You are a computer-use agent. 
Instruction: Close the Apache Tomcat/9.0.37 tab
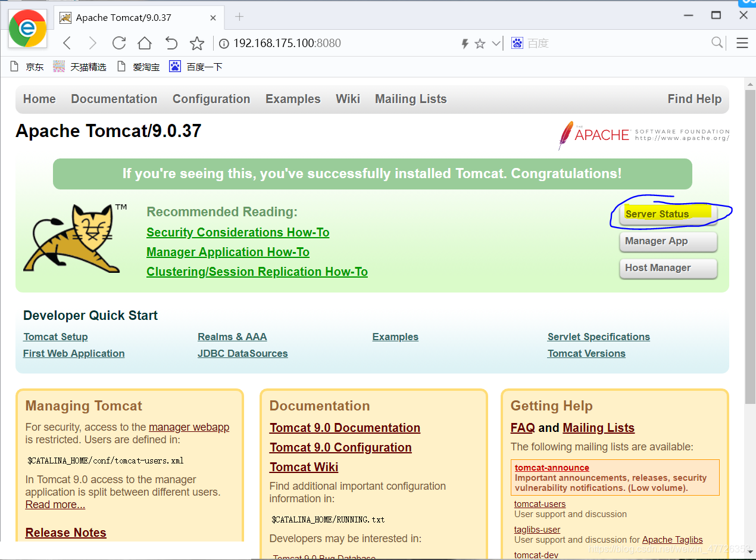click(213, 18)
